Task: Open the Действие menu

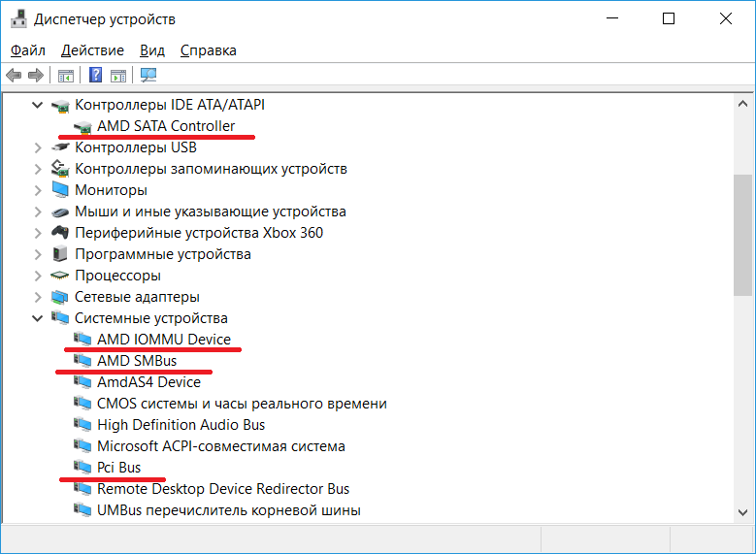Action: pyautogui.click(x=92, y=50)
